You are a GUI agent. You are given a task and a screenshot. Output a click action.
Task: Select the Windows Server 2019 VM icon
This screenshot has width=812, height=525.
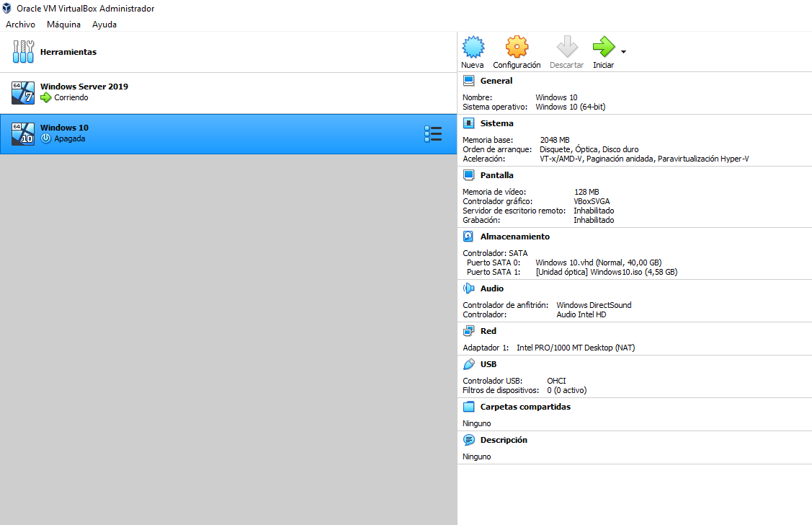pyautogui.click(x=23, y=93)
